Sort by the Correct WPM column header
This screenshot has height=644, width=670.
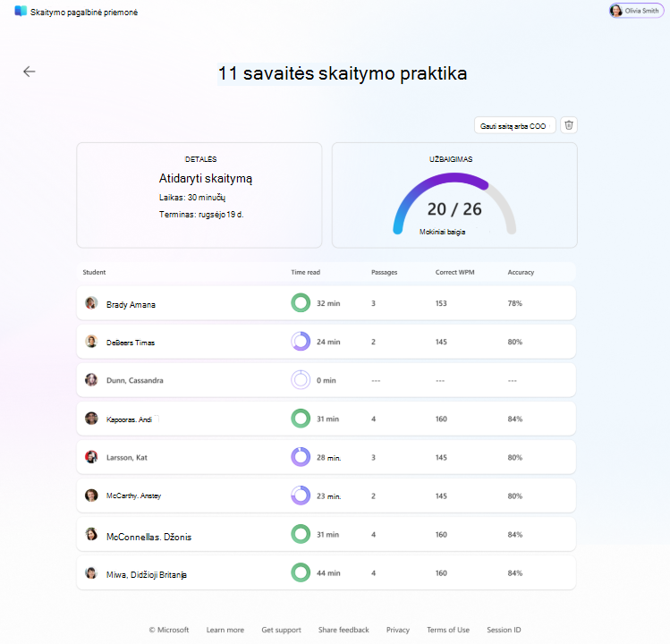(x=454, y=272)
